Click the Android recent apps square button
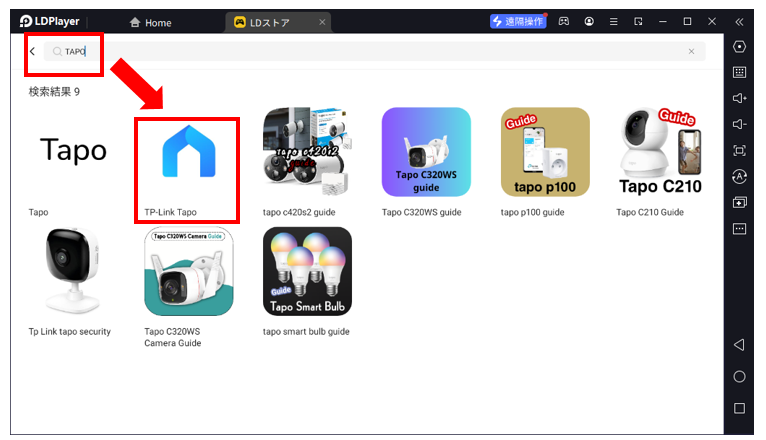The height and width of the screenshot is (440, 766). (x=740, y=408)
